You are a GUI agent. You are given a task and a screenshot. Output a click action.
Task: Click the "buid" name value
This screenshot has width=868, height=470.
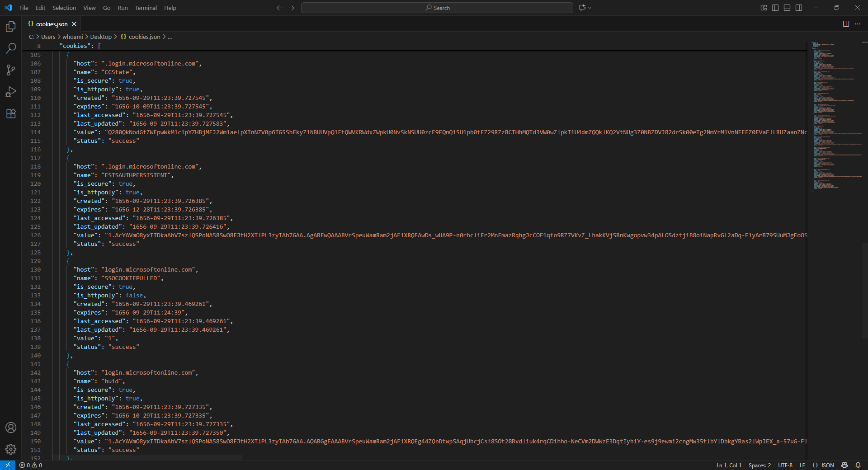[112, 381]
